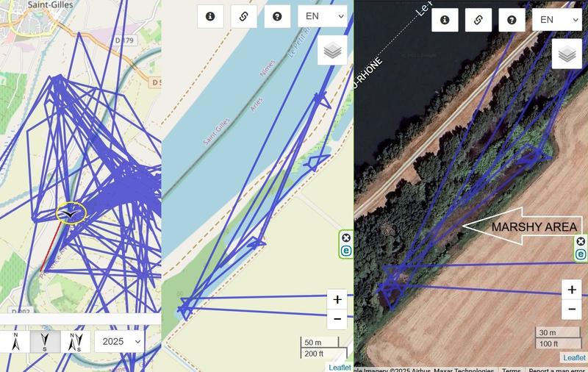Select the northward migration arrow icon
588x372 pixels.
click(15, 342)
